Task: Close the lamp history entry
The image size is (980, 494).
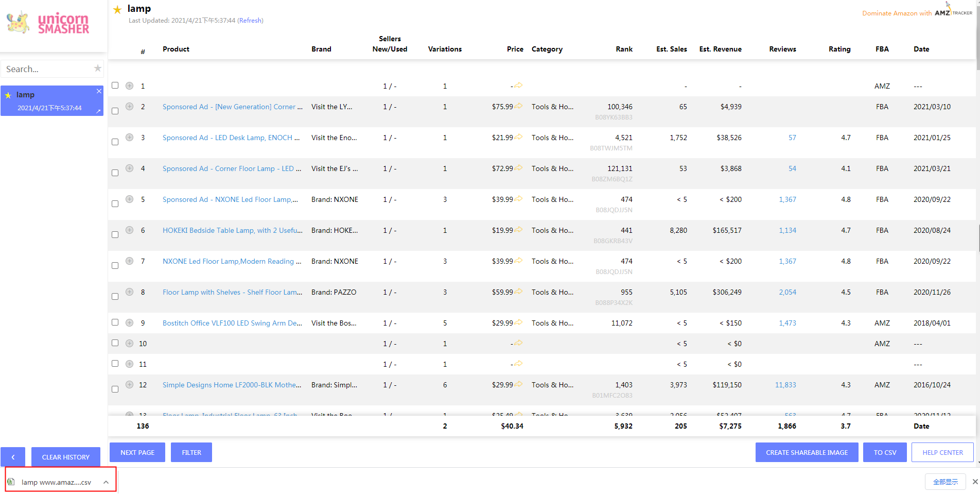Action: [99, 91]
